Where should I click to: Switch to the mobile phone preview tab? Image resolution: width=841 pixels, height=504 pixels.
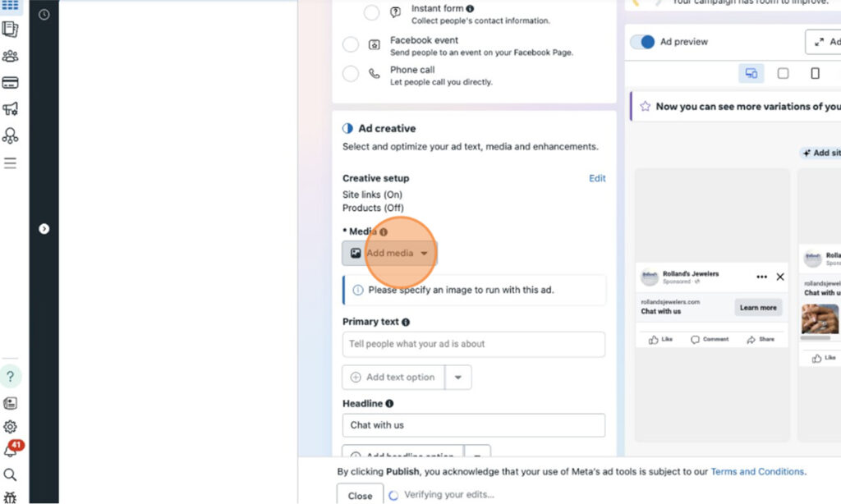[815, 74]
